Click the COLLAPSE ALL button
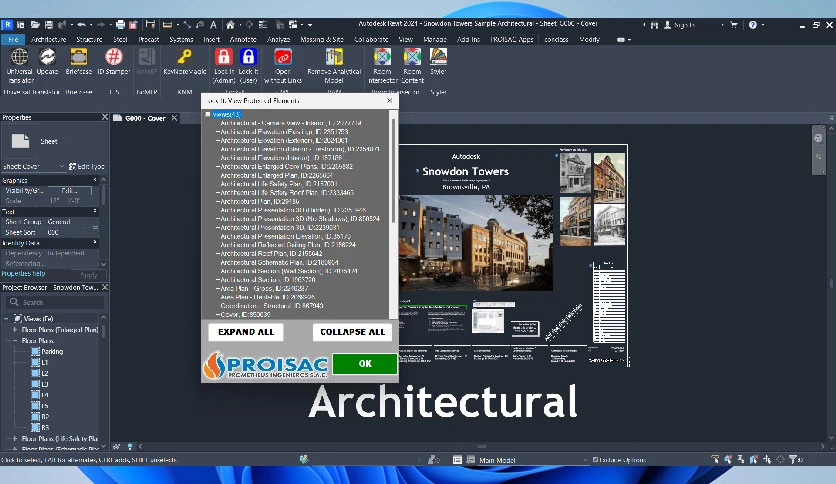Image resolution: width=836 pixels, height=484 pixels. point(352,332)
